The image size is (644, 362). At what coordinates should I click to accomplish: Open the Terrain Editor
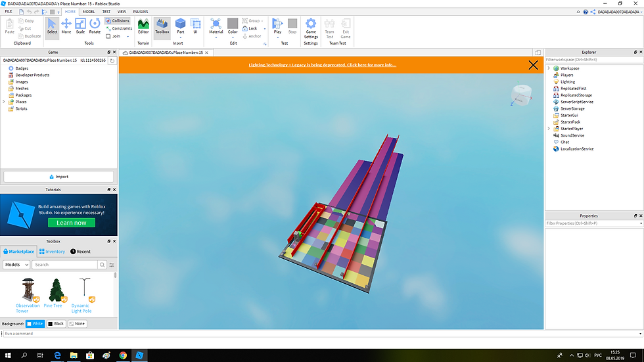click(x=143, y=27)
